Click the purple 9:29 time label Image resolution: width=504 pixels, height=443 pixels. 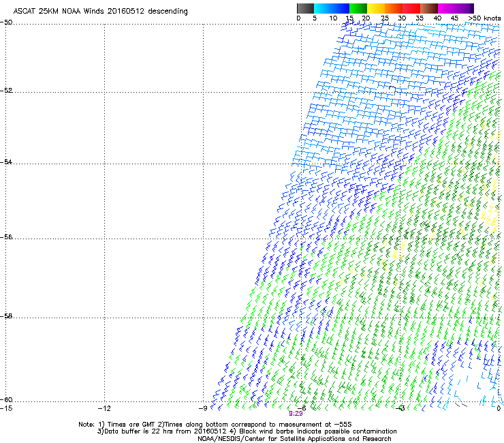click(x=296, y=414)
